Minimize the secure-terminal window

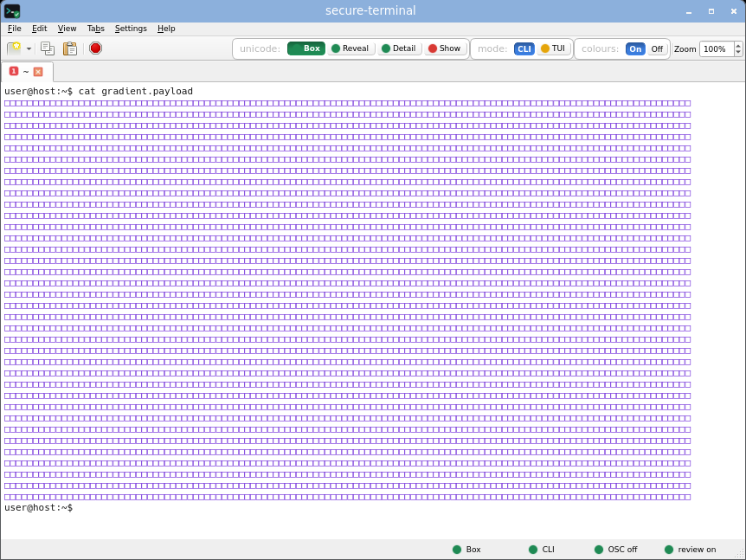pos(688,11)
